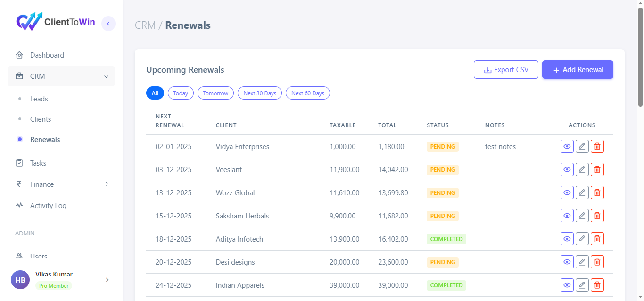
Task: Click the Tasks icon in the sidebar
Action: [x=19, y=163]
